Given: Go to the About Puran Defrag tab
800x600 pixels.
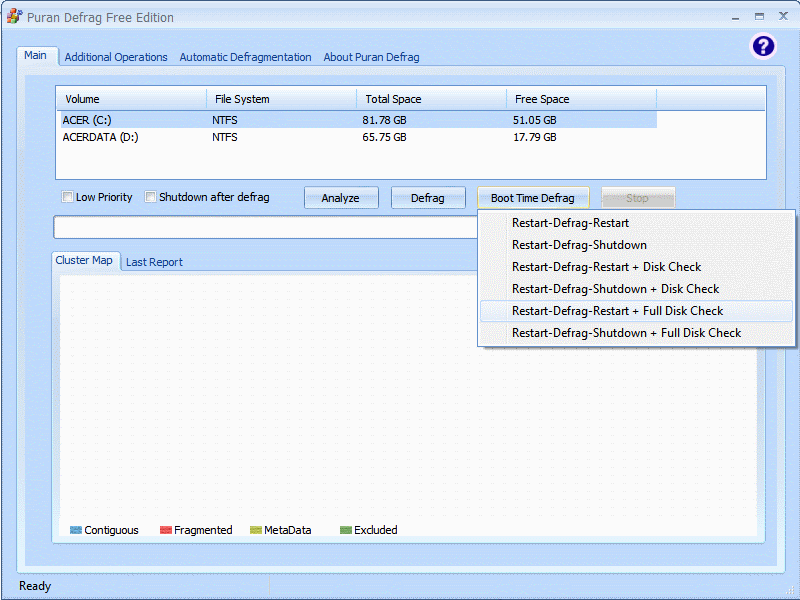Looking at the screenshot, I should tap(371, 57).
